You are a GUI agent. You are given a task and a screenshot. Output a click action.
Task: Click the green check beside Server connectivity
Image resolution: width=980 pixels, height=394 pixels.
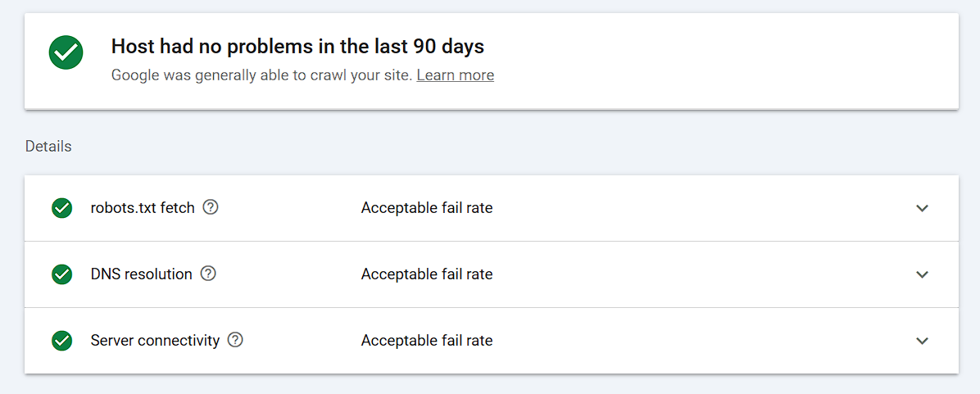point(61,341)
